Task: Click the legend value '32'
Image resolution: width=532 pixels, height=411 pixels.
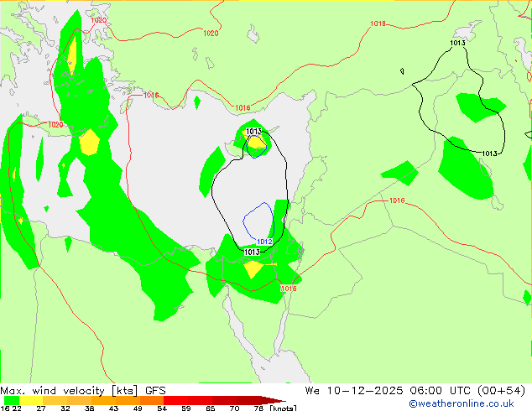Action: pos(65,408)
